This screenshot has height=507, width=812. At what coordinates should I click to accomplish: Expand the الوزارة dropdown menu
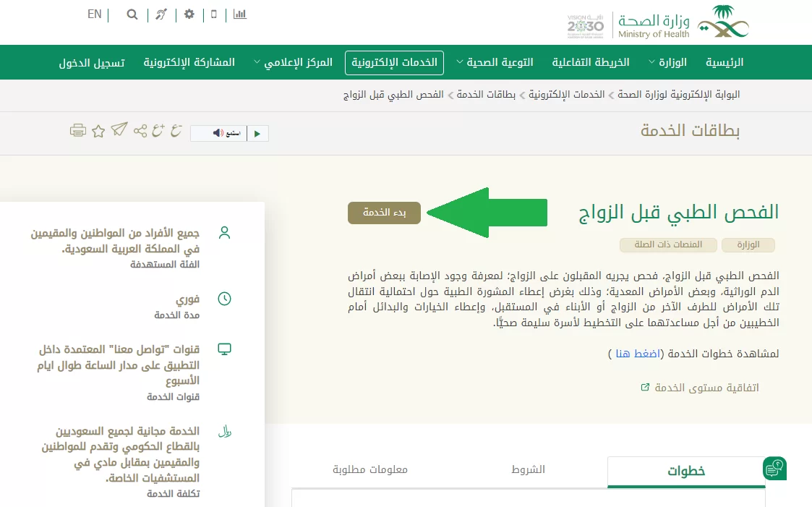[x=668, y=62]
